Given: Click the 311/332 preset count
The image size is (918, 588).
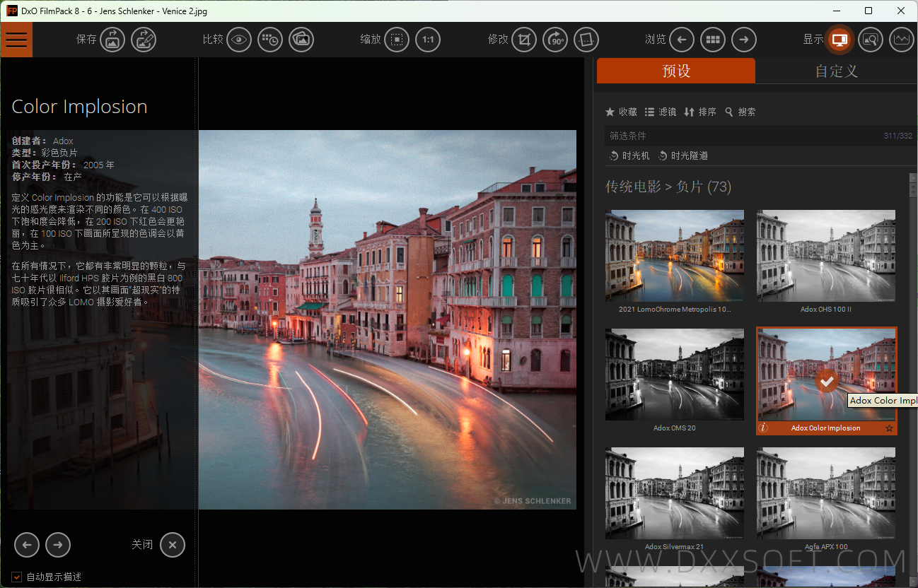Looking at the screenshot, I should tap(897, 136).
